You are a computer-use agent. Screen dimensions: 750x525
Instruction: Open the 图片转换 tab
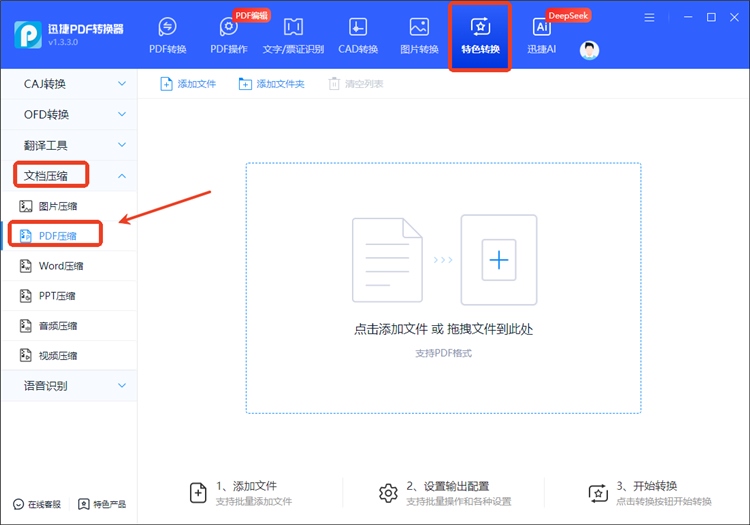419,36
